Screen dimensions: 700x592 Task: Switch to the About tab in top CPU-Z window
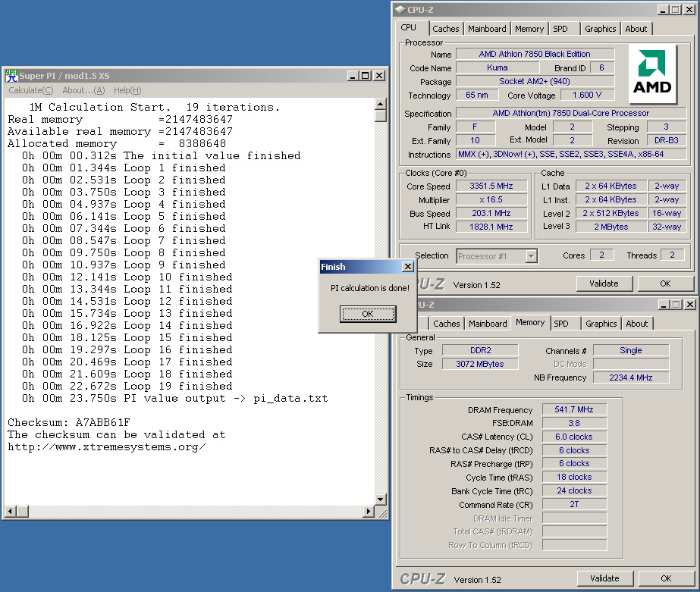pos(636,29)
